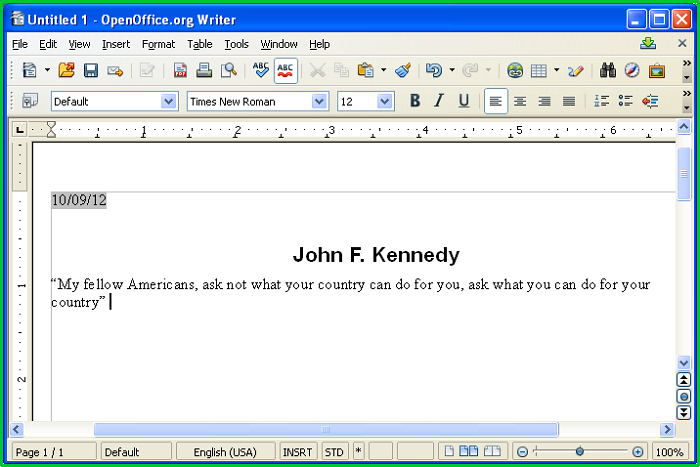Open the Navigator compass icon
Screen dimensions: 700x467
(x=632, y=70)
